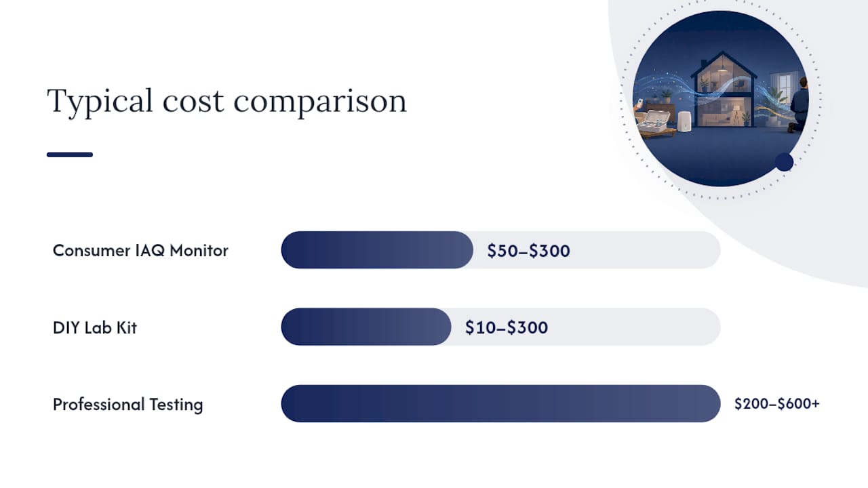Click the white air purifier in the illustration
The height and width of the screenshot is (488, 868).
pyautogui.click(x=684, y=121)
